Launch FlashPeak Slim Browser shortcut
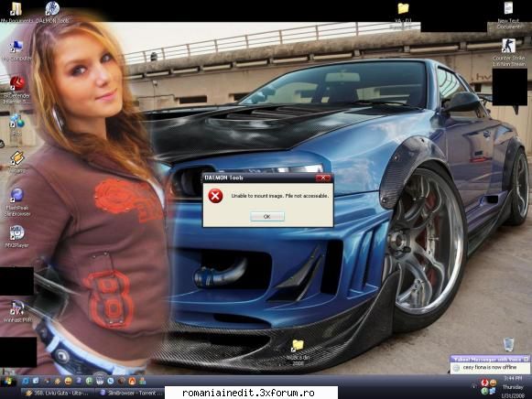532x399 pixels. 17,202
